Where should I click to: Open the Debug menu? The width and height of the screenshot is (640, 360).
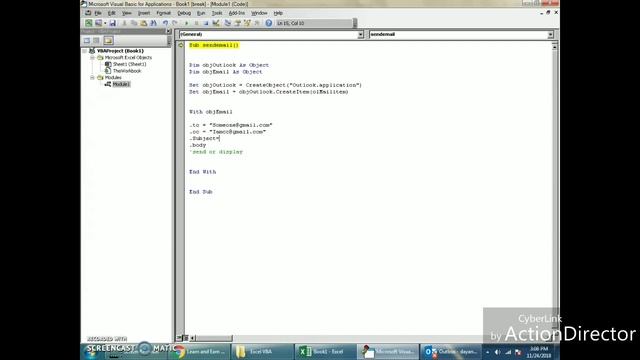point(184,13)
